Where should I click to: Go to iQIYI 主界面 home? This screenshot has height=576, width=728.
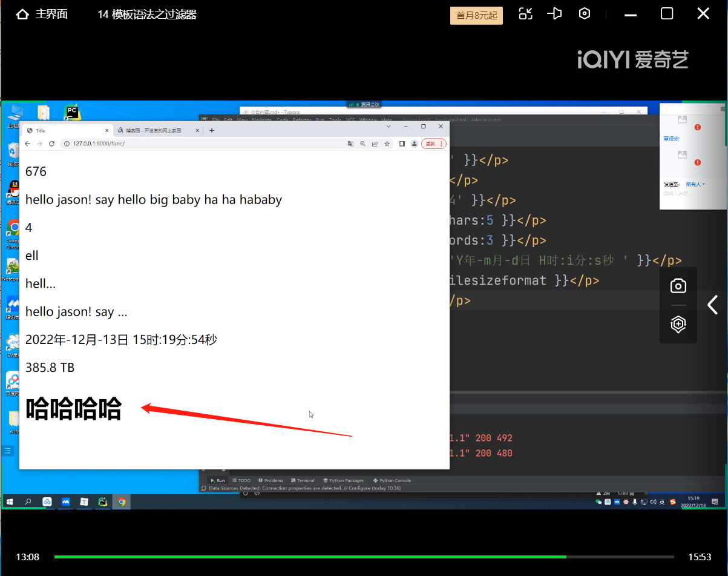click(x=42, y=15)
